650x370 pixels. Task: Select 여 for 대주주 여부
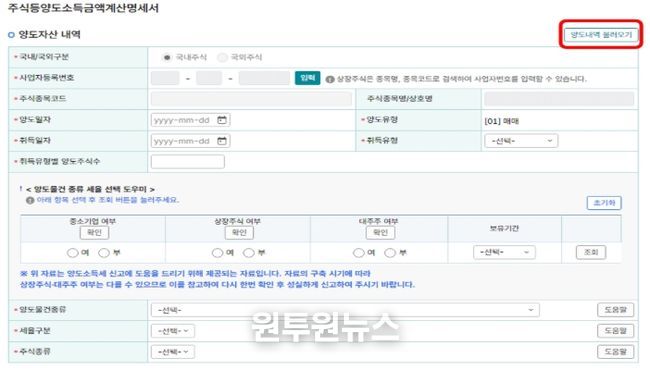(359, 253)
